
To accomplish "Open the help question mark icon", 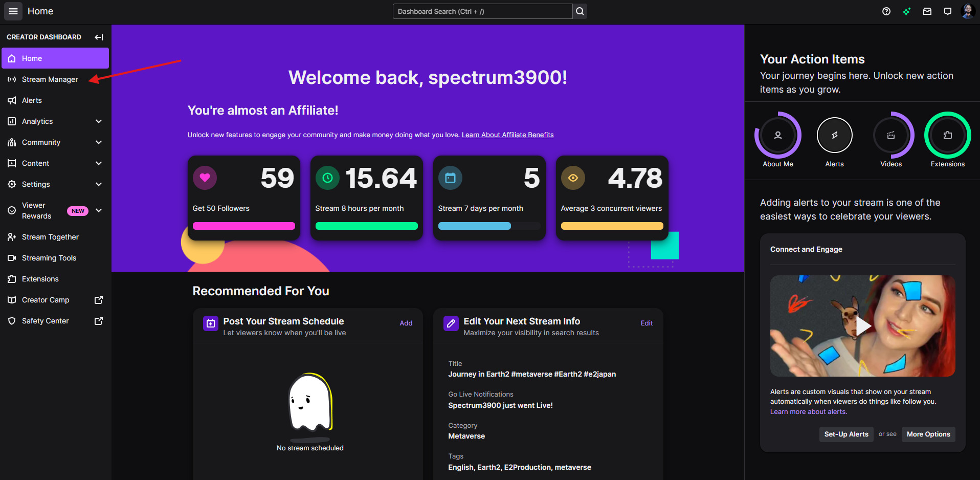I will click(x=886, y=11).
